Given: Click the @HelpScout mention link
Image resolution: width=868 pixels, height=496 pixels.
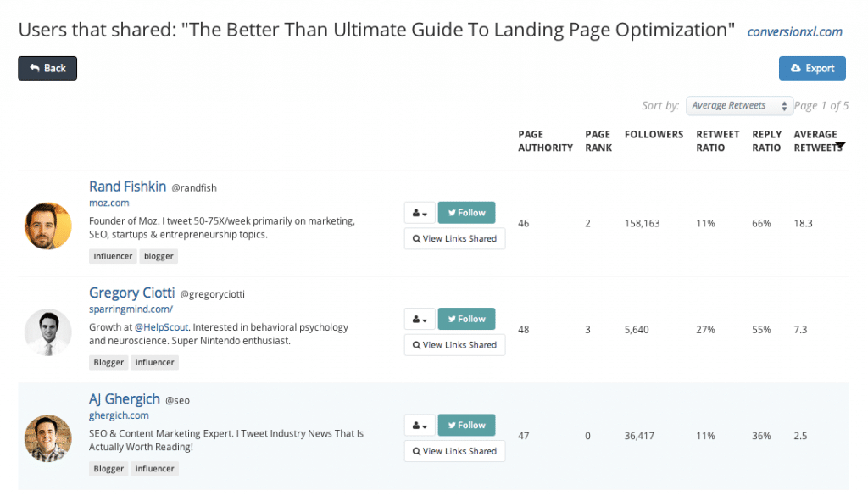Looking at the screenshot, I should coord(161,326).
